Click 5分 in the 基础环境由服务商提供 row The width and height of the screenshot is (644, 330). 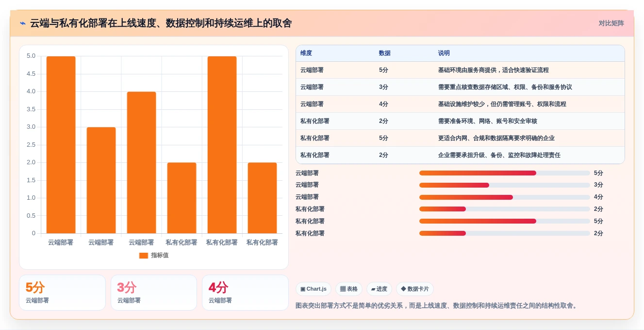[383, 70]
